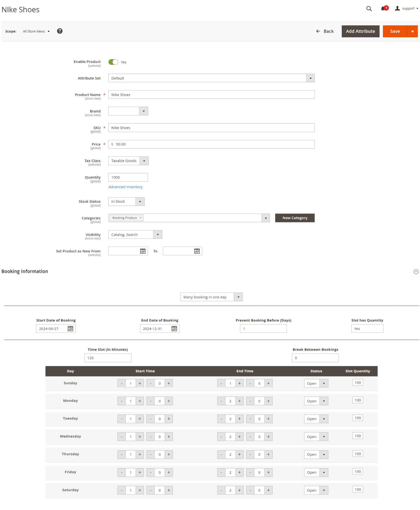The width and height of the screenshot is (420, 510).
Task: Open the Start Date of Booking calendar icon
Action: 70,328
